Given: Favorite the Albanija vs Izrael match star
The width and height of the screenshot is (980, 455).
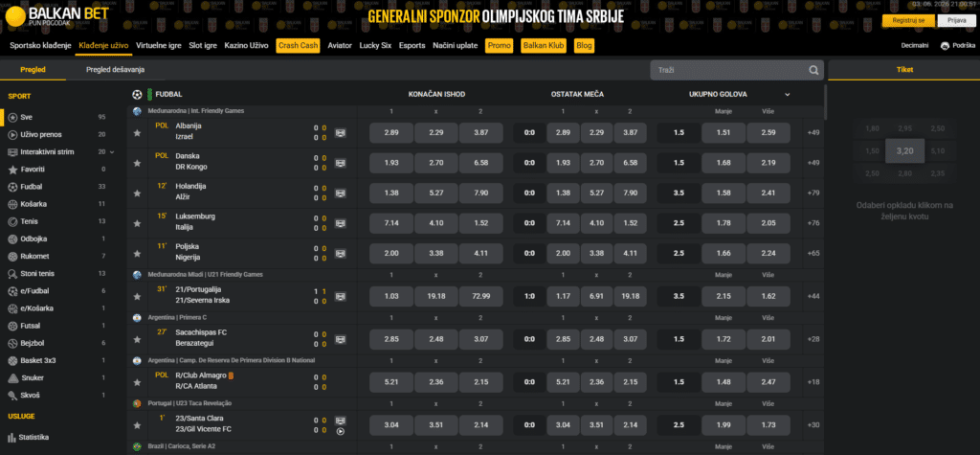Looking at the screenshot, I should pos(137,133).
